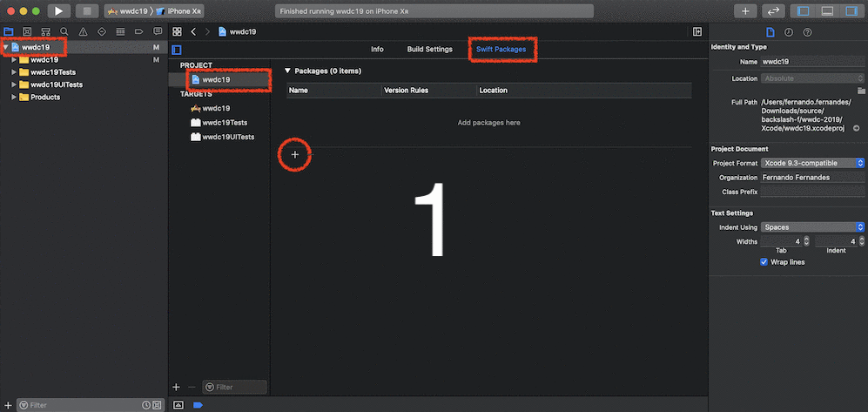Adjust Tab width stepper
This screenshot has width=868, height=412.
(x=806, y=241)
